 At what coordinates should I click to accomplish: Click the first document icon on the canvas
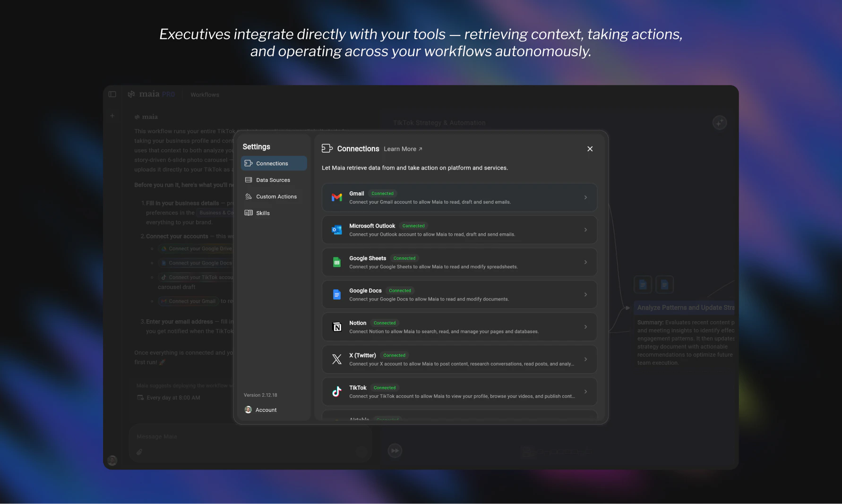tap(643, 285)
